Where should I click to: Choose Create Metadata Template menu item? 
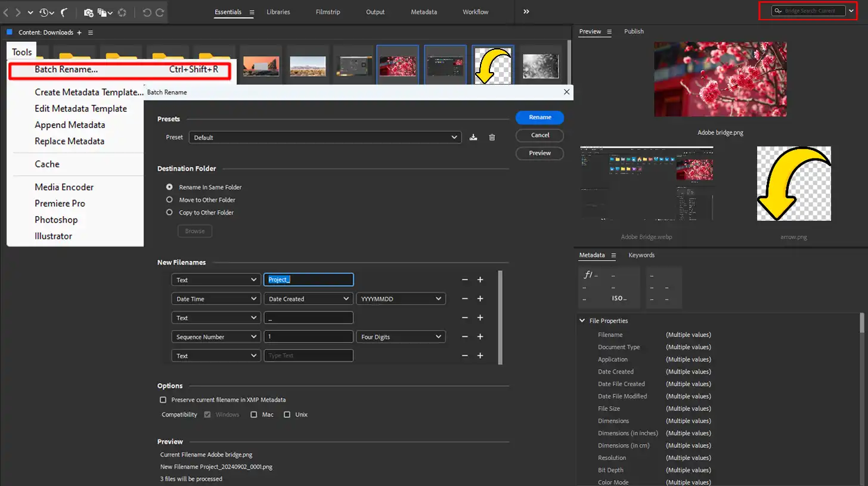pyautogui.click(x=89, y=92)
